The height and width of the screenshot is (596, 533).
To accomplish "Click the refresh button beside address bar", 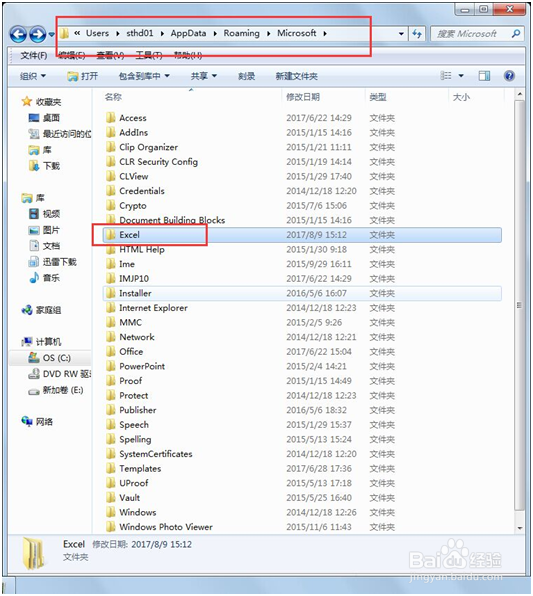I will pos(417,34).
